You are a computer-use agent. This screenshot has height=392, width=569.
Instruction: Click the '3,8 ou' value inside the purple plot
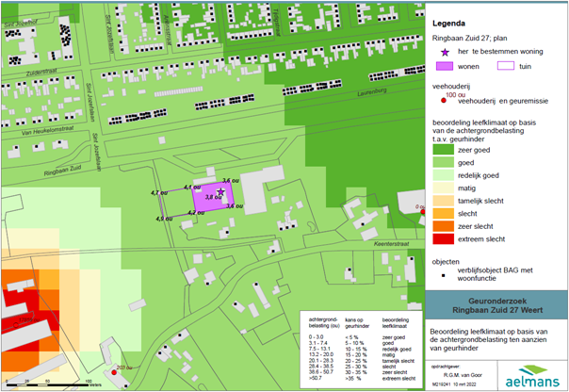213,197
